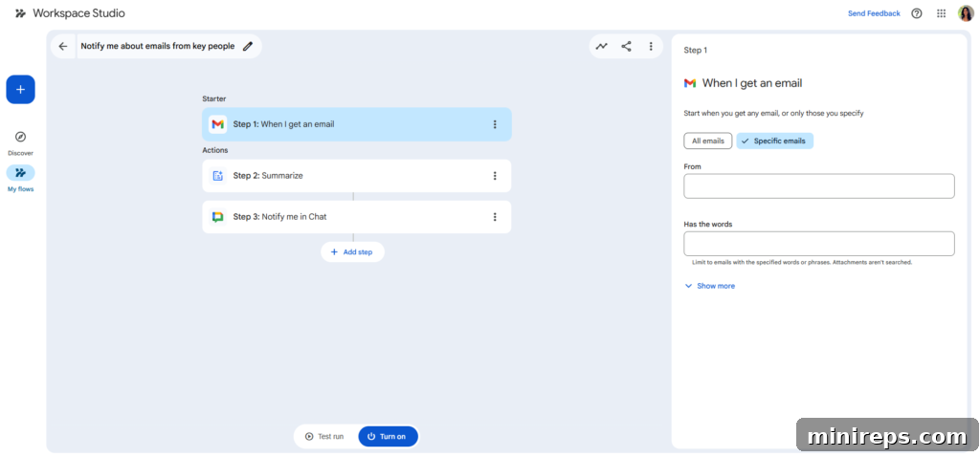Click the Turn on button
This screenshot has height=457, width=980.
pyautogui.click(x=388, y=436)
